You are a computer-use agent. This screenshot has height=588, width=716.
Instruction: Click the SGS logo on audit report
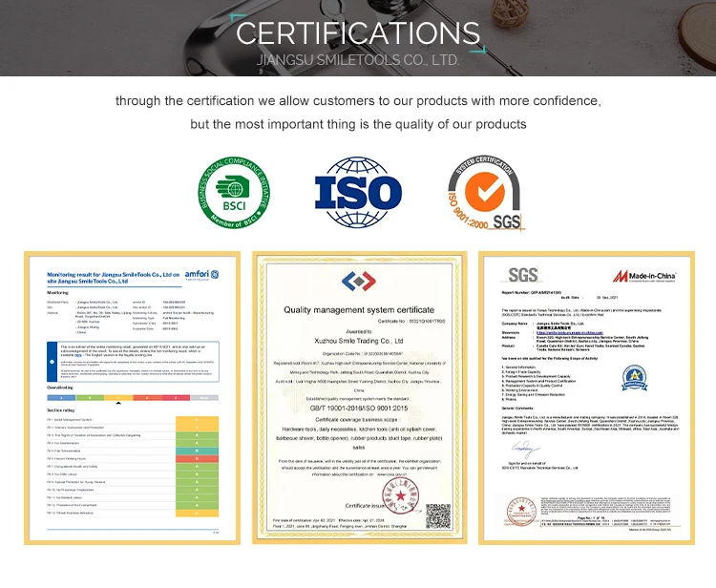[523, 275]
